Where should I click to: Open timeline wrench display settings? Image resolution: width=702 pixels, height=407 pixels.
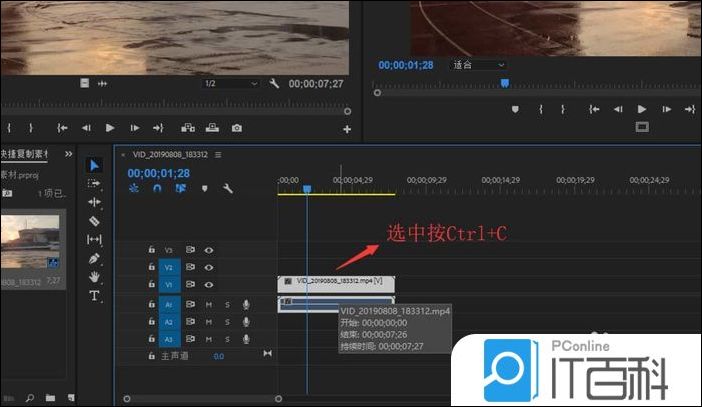click(x=228, y=188)
